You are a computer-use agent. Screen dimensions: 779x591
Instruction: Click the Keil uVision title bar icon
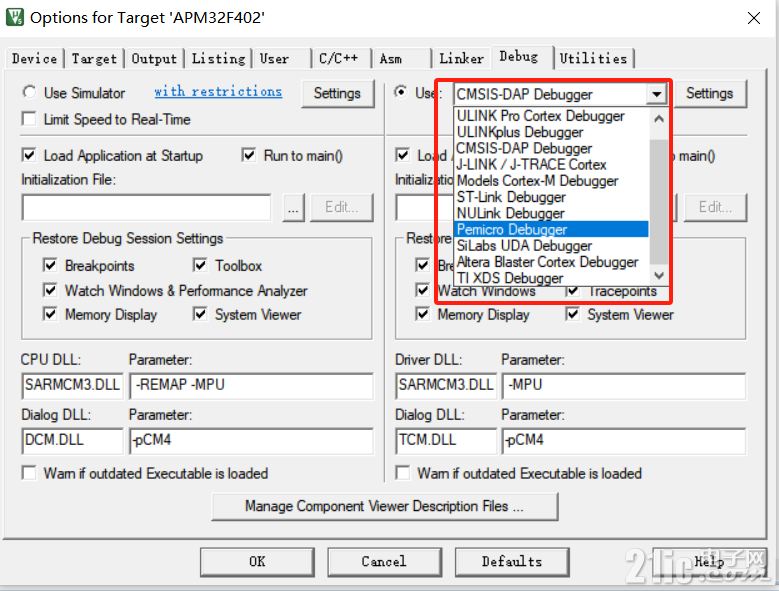(14, 17)
